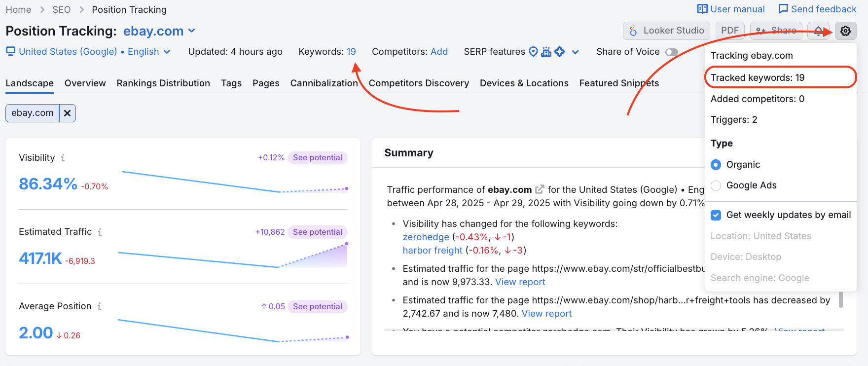
Task: Click the Visibility info icon
Action: pos(63,158)
